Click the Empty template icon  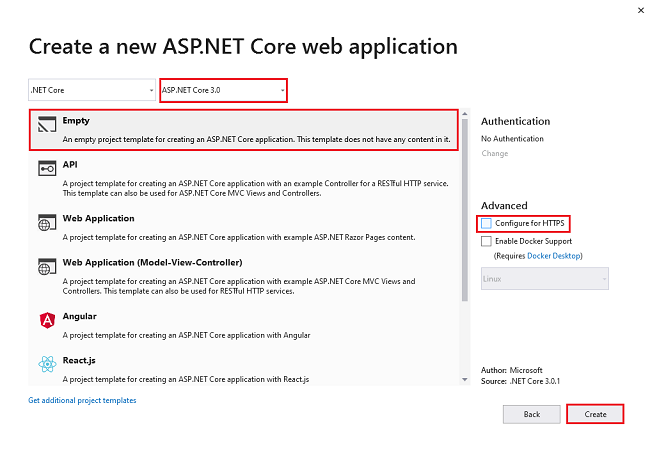(x=47, y=124)
